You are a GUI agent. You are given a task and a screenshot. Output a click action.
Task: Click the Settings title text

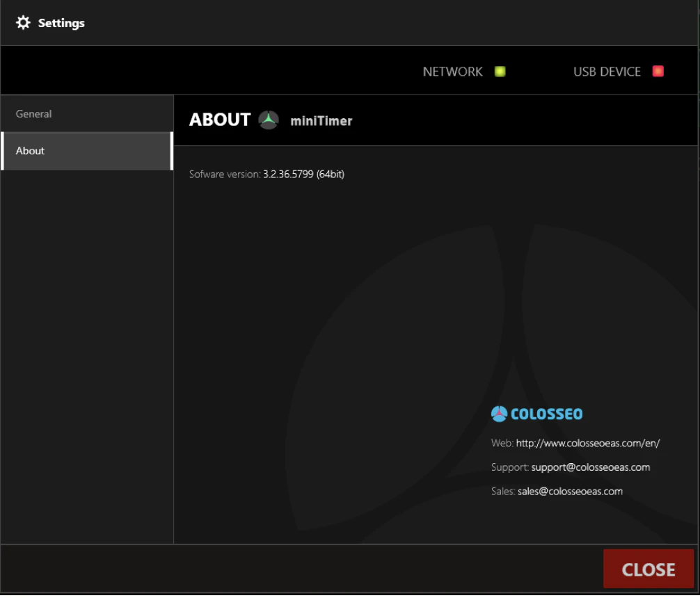(x=61, y=23)
